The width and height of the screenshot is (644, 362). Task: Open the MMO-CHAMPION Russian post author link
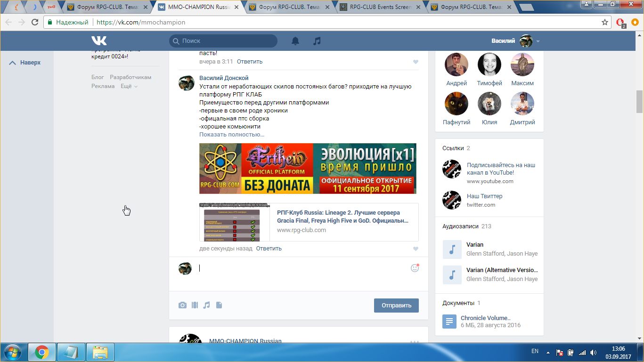pyautogui.click(x=245, y=341)
